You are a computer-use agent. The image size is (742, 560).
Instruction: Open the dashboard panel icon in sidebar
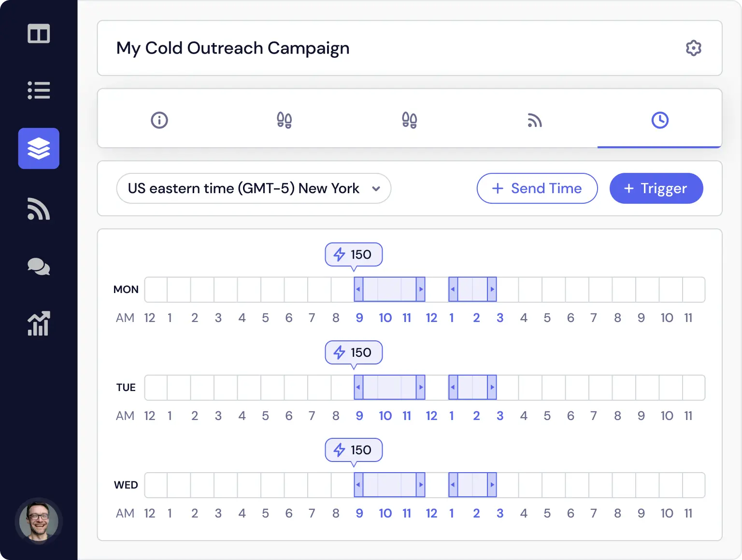pyautogui.click(x=39, y=34)
